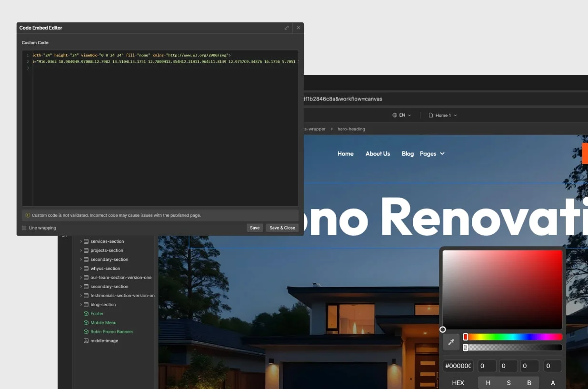This screenshot has width=588, height=389.
Task: Expand the Code Embed Editor to full size
Action: [x=287, y=28]
